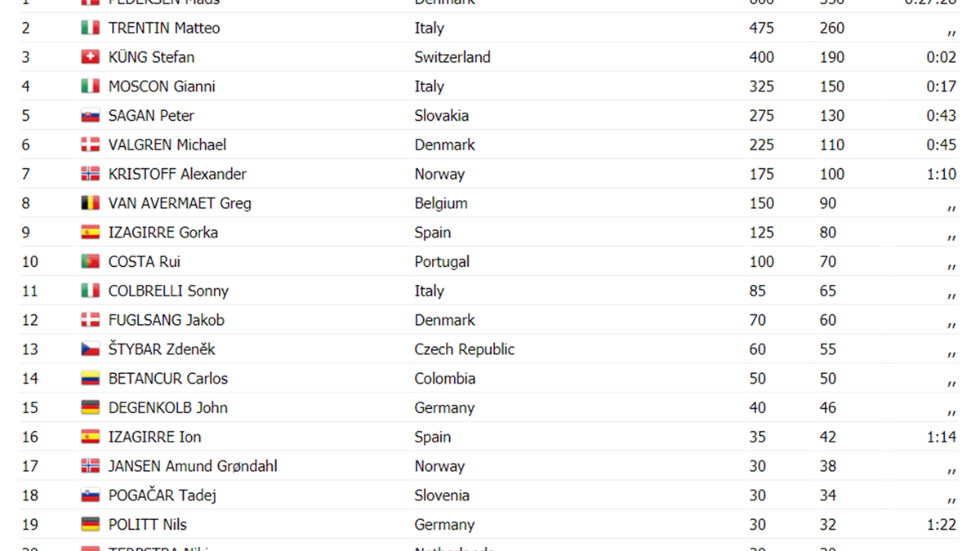Click the POLITT Nils rider name
The width and height of the screenshot is (980, 551).
[148, 525]
